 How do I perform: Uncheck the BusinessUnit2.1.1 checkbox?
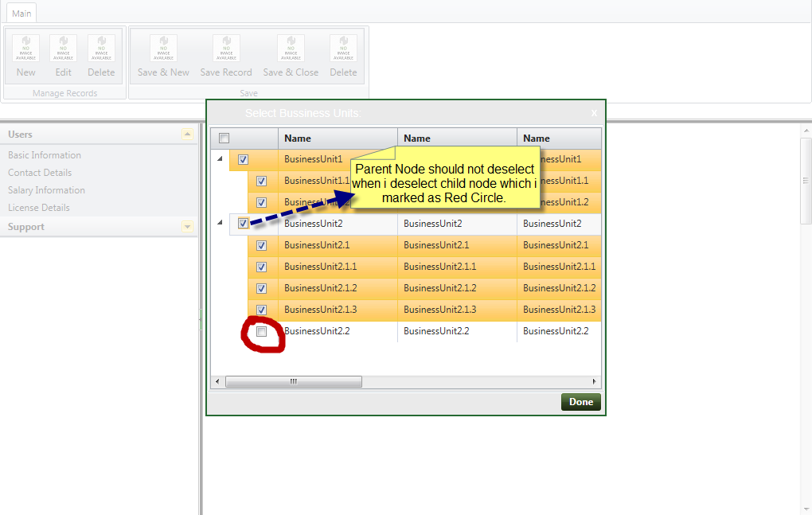point(262,267)
